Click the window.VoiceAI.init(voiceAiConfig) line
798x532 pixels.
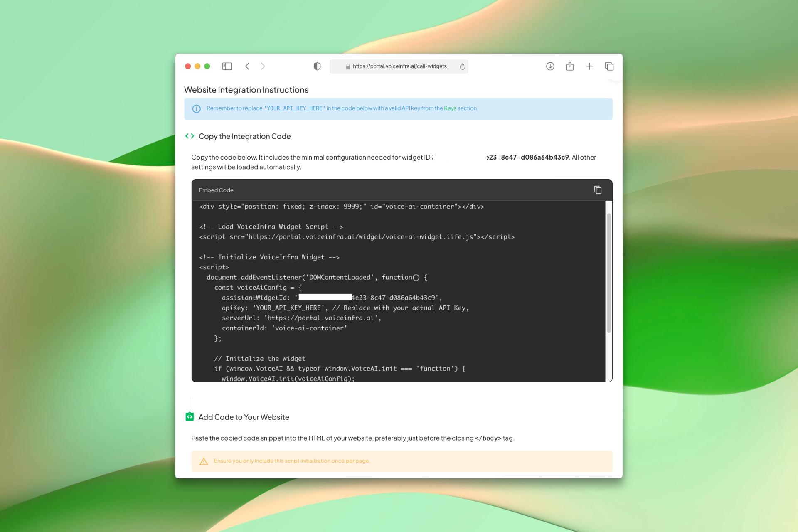pyautogui.click(x=288, y=379)
